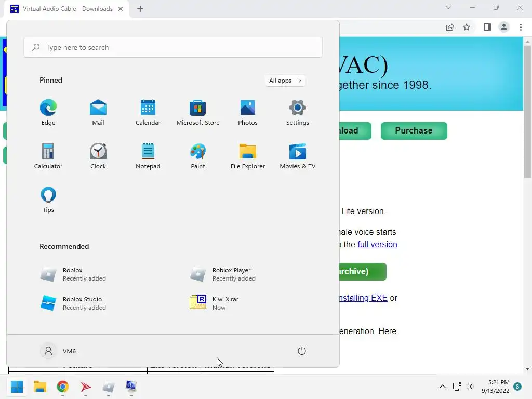Open the Photos app
Viewport: 532px width, 399px height.
(x=248, y=113)
